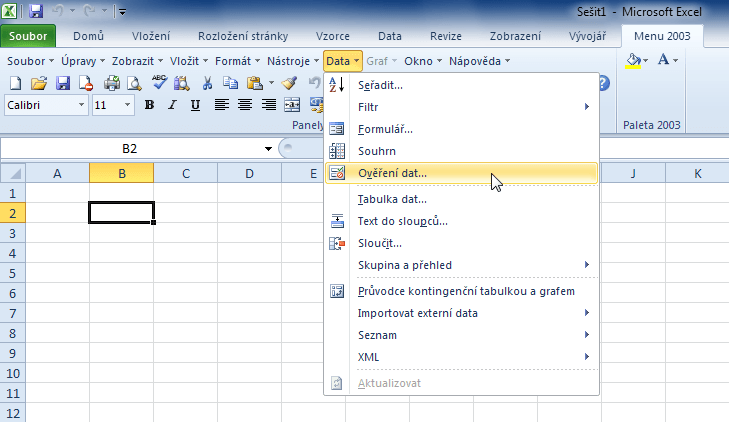Click the Excel application icon in title bar

(9, 11)
